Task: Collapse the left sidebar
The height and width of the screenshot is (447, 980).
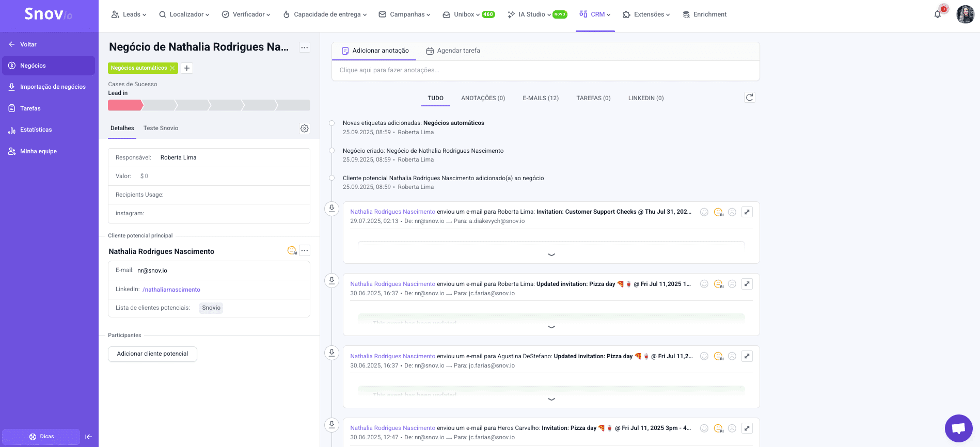Action: tap(89, 437)
